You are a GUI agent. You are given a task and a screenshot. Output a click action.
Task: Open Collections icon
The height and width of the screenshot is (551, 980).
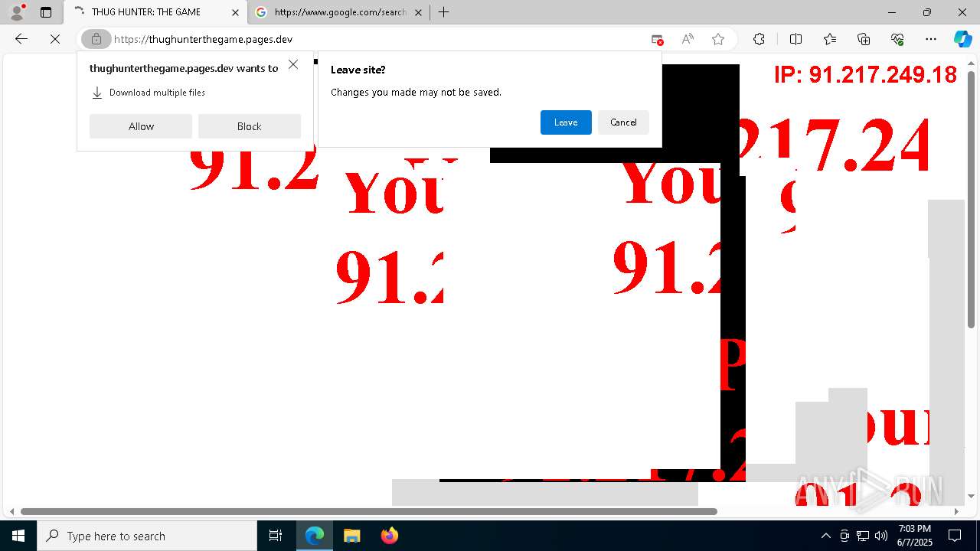click(864, 39)
